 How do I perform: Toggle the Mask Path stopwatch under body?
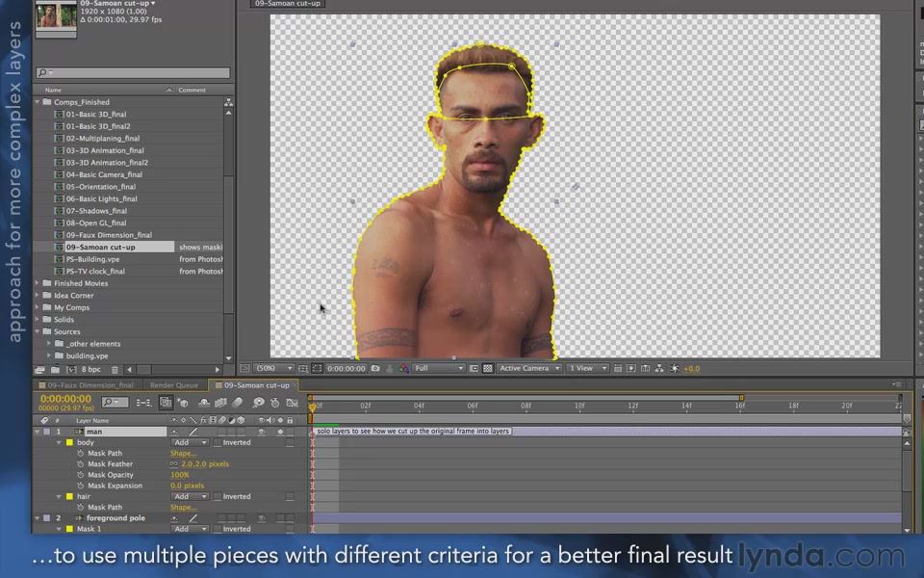[x=80, y=454]
